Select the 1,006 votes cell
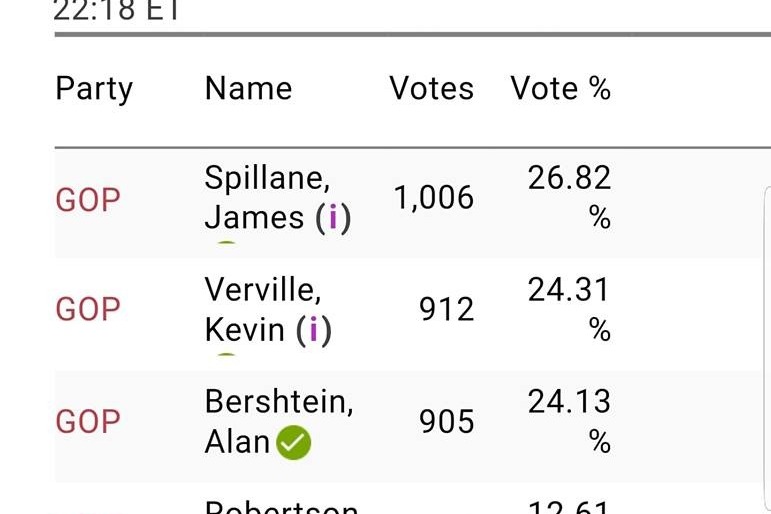Screen dimensions: 771x514 coord(434,198)
